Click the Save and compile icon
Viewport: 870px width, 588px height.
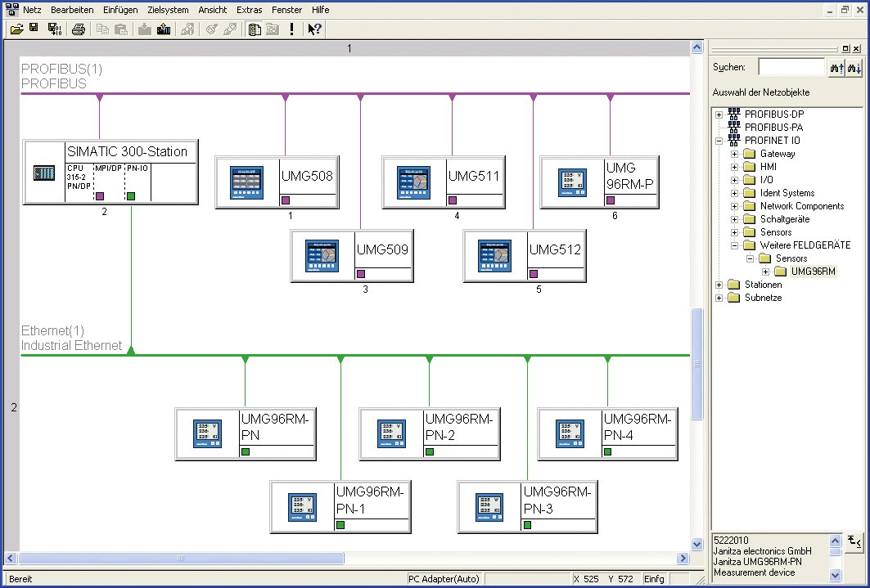54,29
